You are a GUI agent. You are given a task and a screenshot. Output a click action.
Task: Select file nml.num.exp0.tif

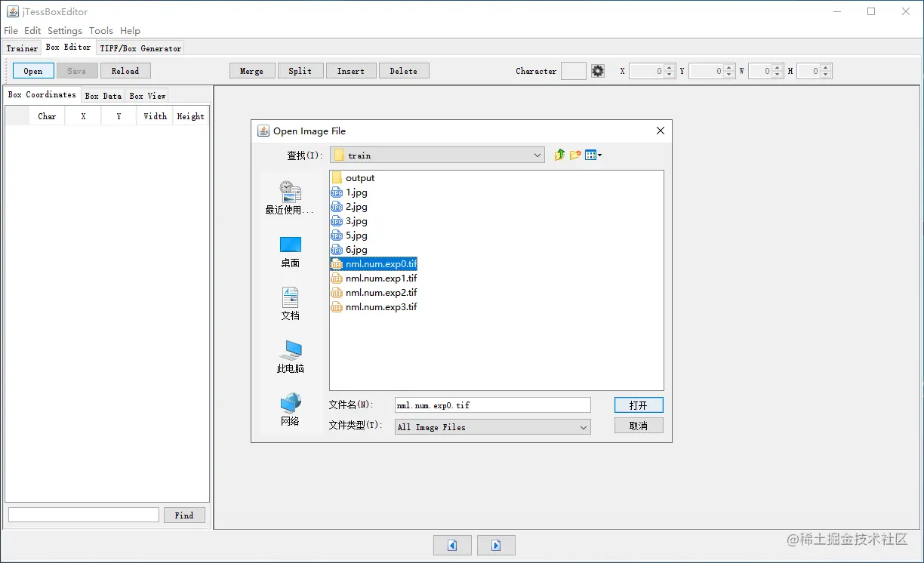pyautogui.click(x=374, y=264)
